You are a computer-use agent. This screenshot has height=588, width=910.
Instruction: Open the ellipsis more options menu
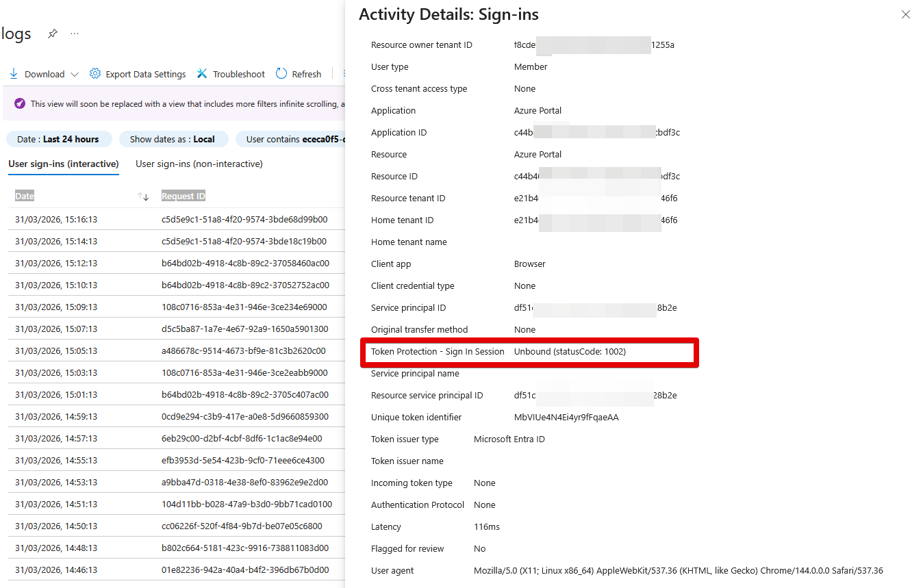pos(75,34)
